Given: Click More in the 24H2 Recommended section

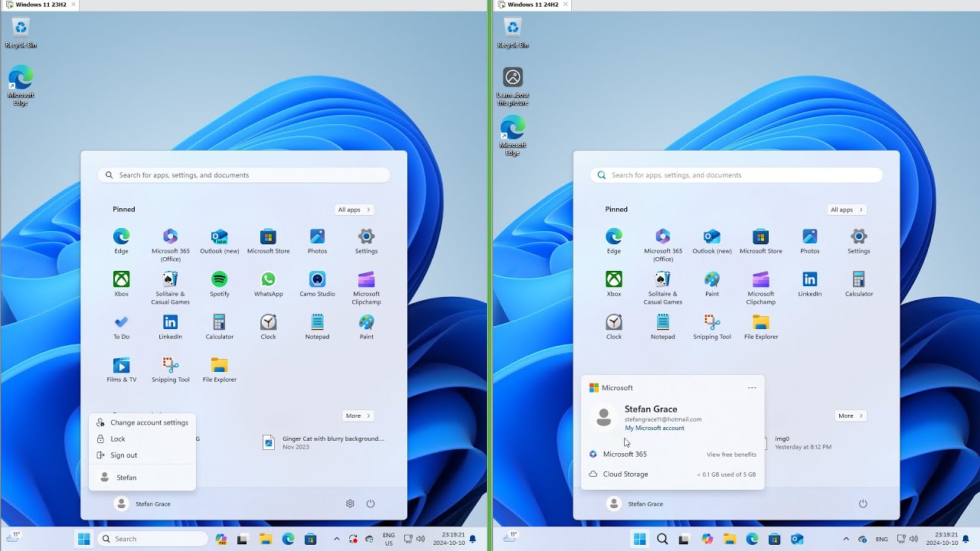Looking at the screenshot, I should click(x=850, y=416).
